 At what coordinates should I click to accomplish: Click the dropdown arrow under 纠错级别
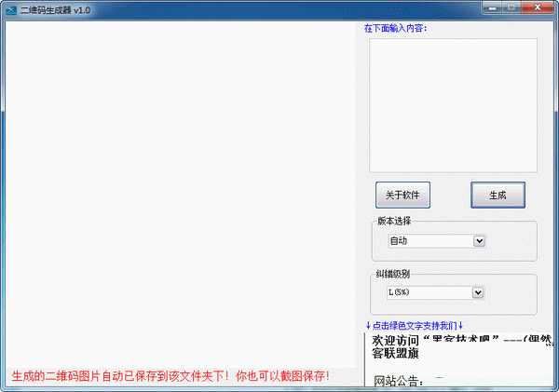(x=479, y=292)
